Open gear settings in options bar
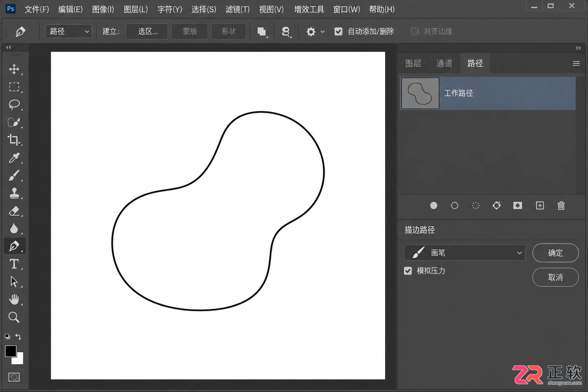The height and width of the screenshot is (392, 588). (311, 31)
